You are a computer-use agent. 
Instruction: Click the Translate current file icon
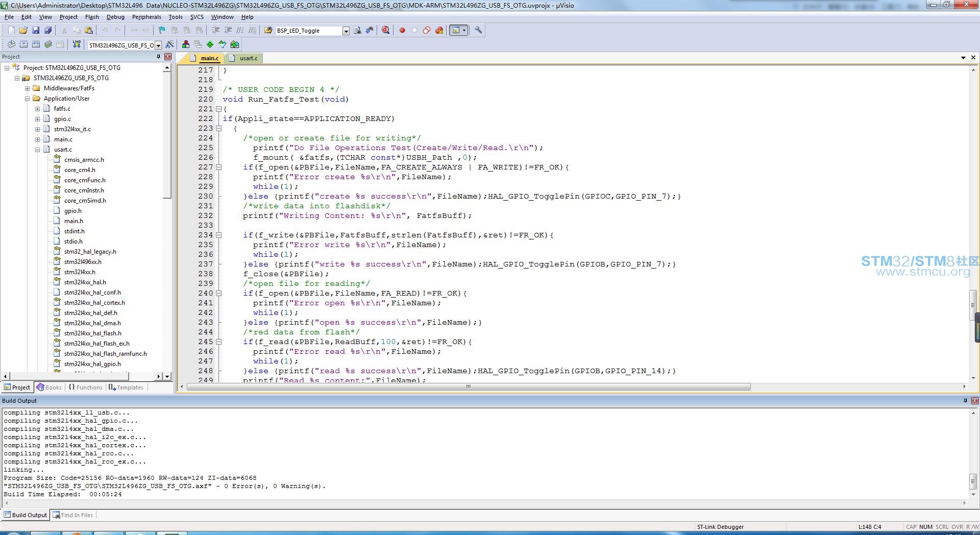[11, 45]
